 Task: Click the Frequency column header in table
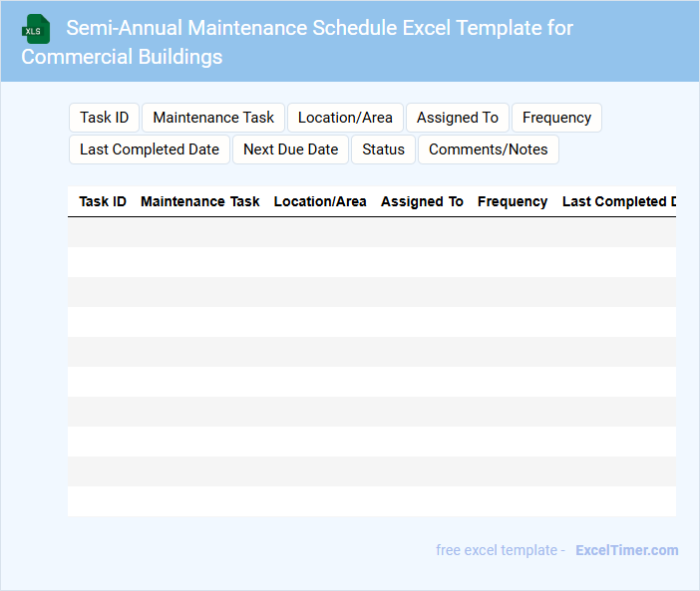[x=513, y=201]
